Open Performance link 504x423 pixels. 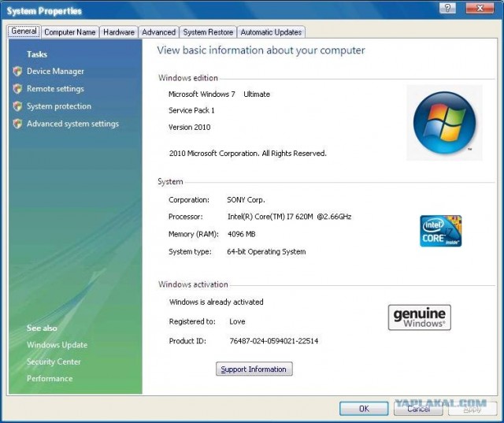click(50, 378)
